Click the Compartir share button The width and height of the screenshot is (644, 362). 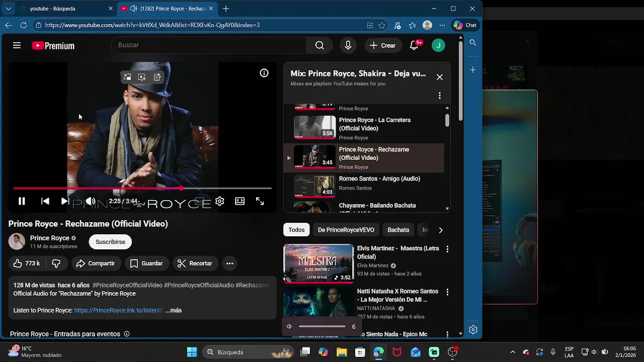coord(96,263)
